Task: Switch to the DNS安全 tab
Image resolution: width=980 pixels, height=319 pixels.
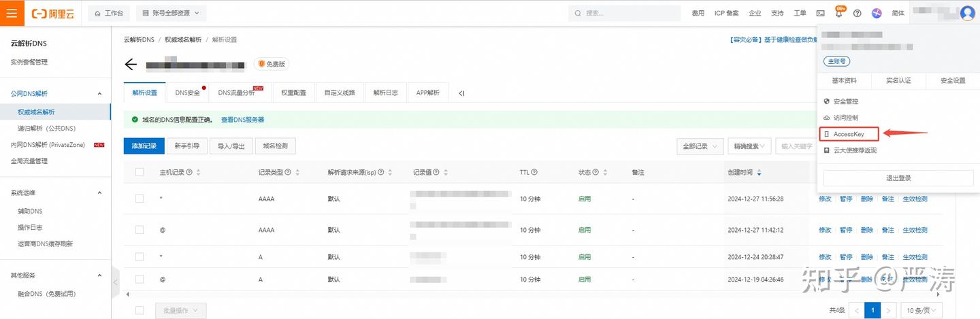Action: coord(187,93)
